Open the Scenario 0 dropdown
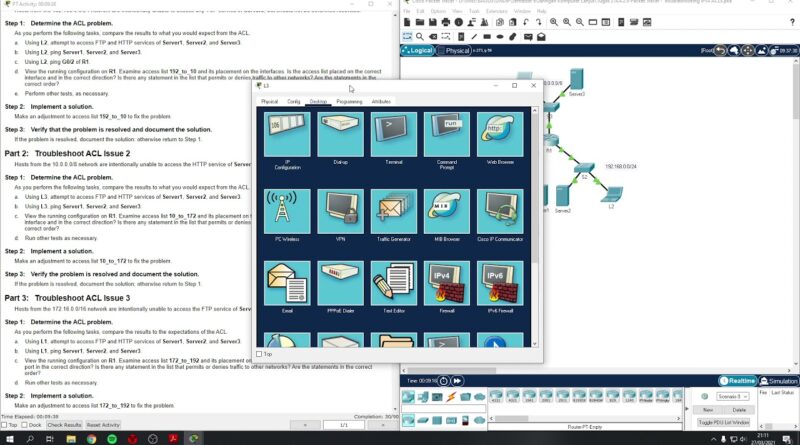 733,397
